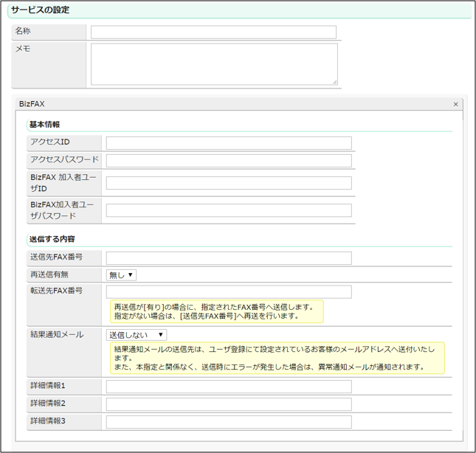Viewport: 476px width, 453px height.
Task: Select the 転送先FAX番号 input field
Action: [x=229, y=292]
